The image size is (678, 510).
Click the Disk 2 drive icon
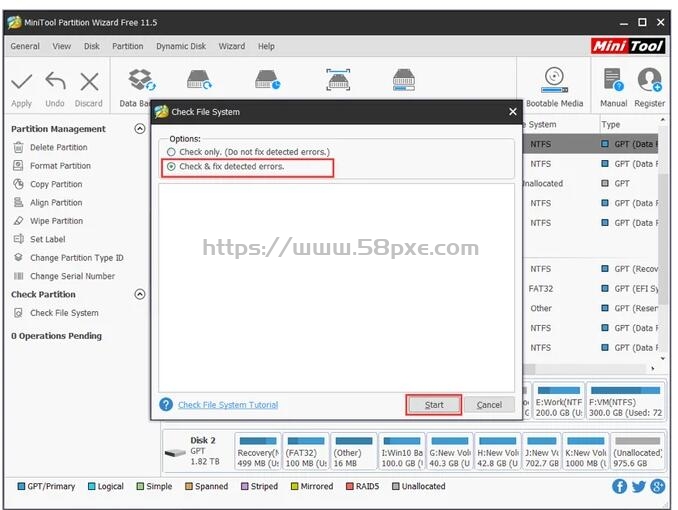(x=176, y=453)
